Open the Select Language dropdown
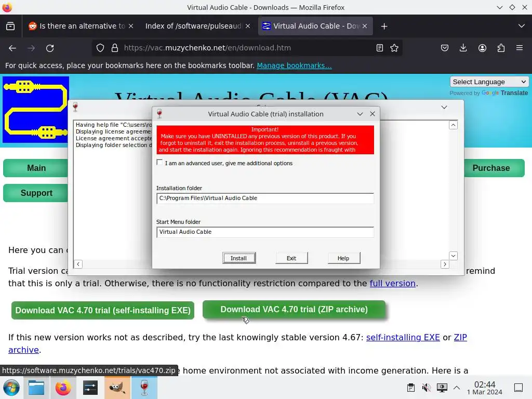532x399 pixels. [x=489, y=82]
